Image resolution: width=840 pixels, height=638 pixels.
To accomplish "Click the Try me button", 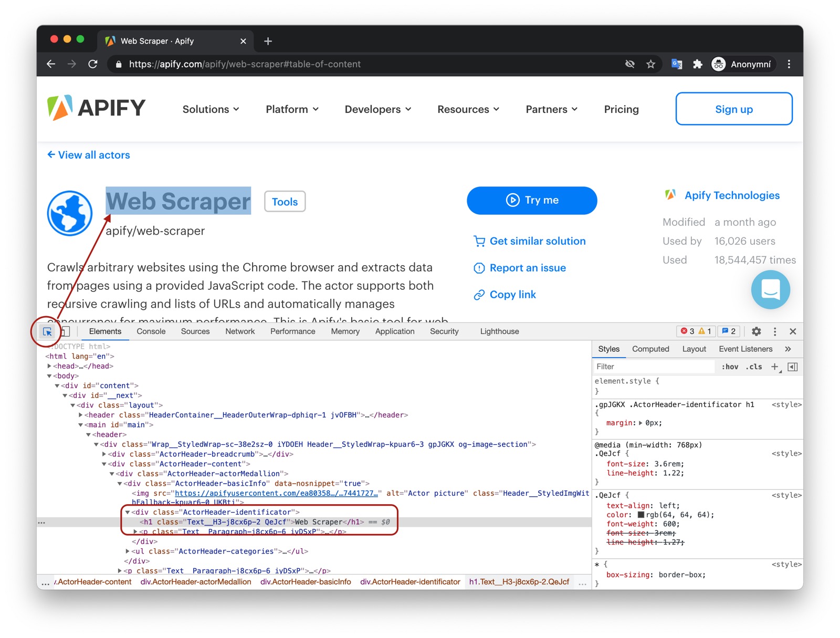I will (x=531, y=200).
